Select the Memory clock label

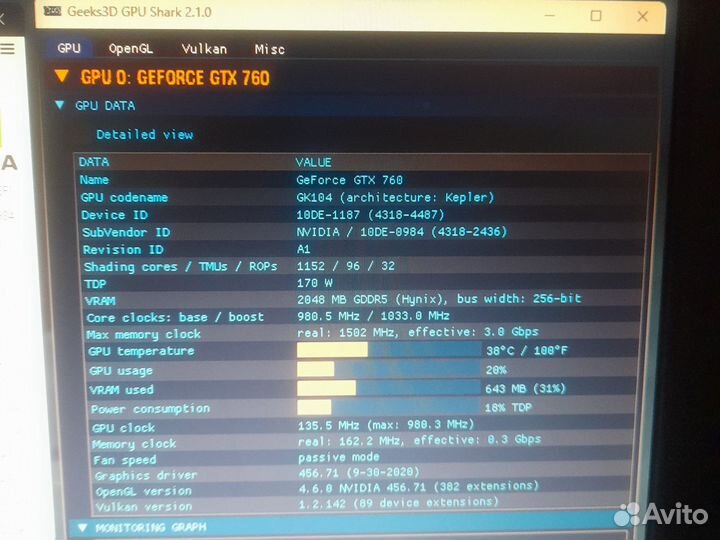coord(134,444)
